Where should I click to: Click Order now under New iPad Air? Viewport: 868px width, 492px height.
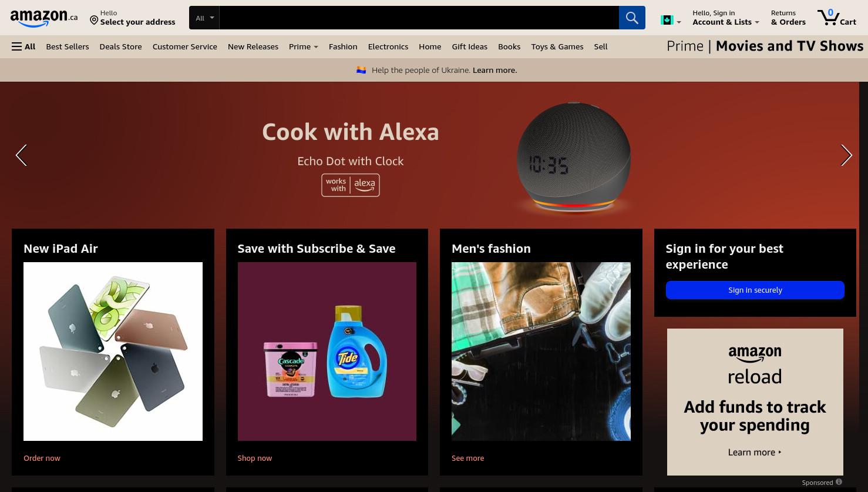pos(42,458)
